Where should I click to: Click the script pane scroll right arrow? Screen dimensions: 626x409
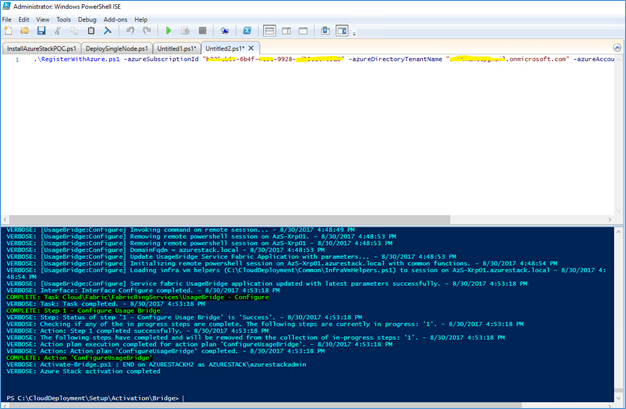pos(610,219)
